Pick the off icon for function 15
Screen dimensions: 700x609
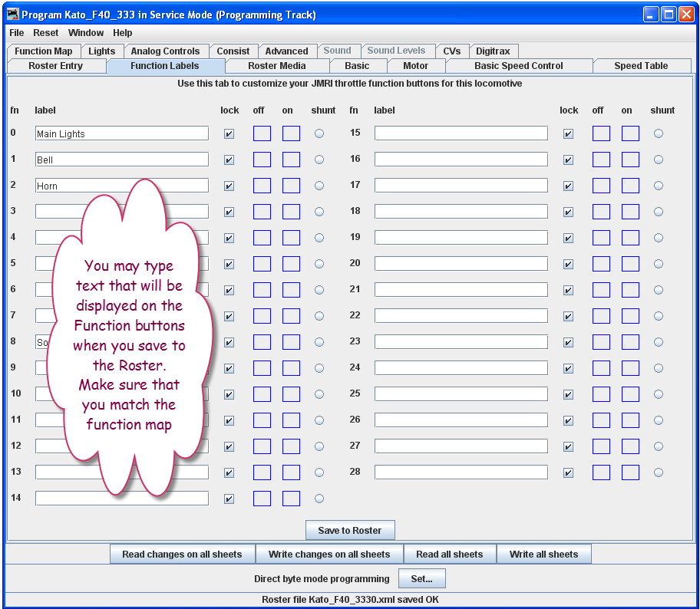(x=601, y=133)
